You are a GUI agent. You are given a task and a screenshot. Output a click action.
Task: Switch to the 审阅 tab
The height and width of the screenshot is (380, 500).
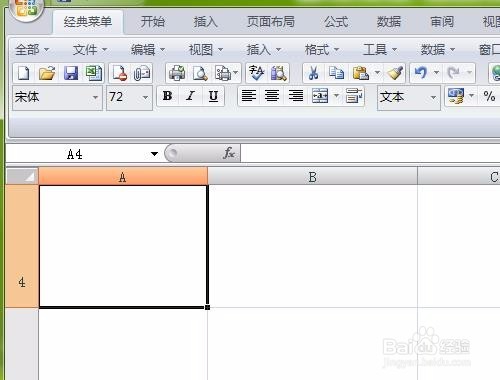[442, 22]
